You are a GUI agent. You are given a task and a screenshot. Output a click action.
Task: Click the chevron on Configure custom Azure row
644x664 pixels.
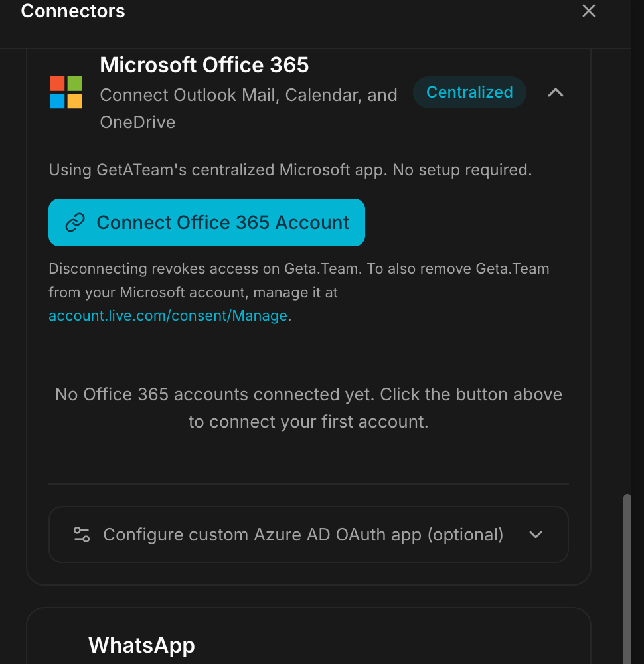pos(536,535)
